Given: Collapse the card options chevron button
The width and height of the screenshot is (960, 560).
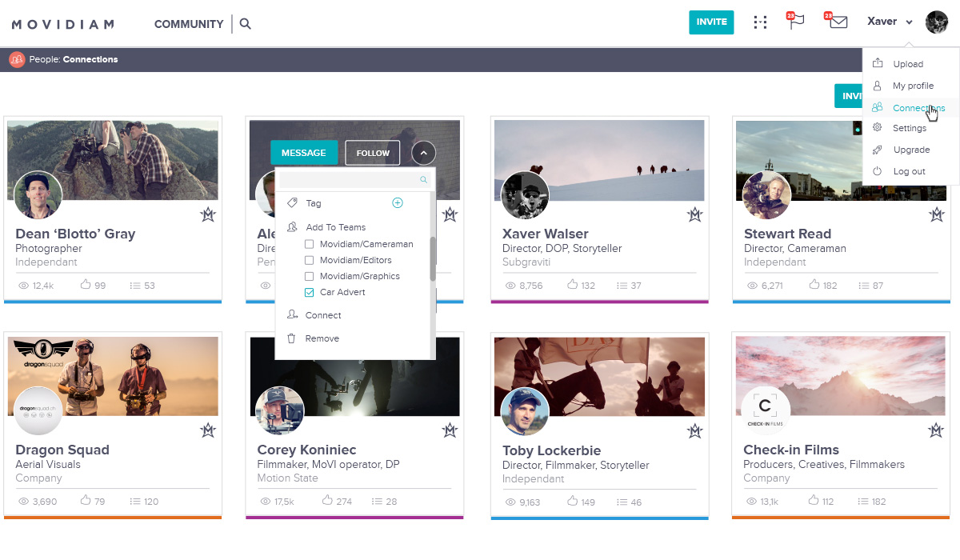Looking at the screenshot, I should coord(424,153).
